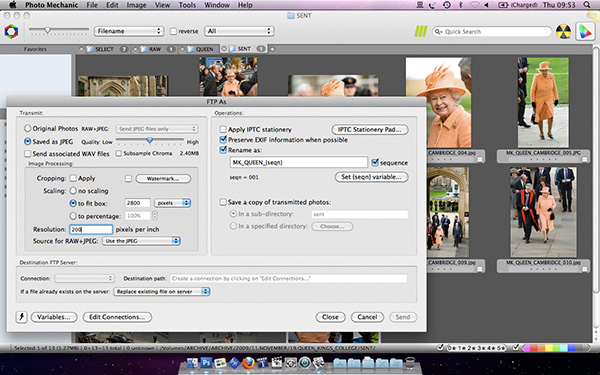This screenshot has height=375, width=600.
Task: Open Spotlight magnifier in the menu bar
Action: [x=587, y=5]
